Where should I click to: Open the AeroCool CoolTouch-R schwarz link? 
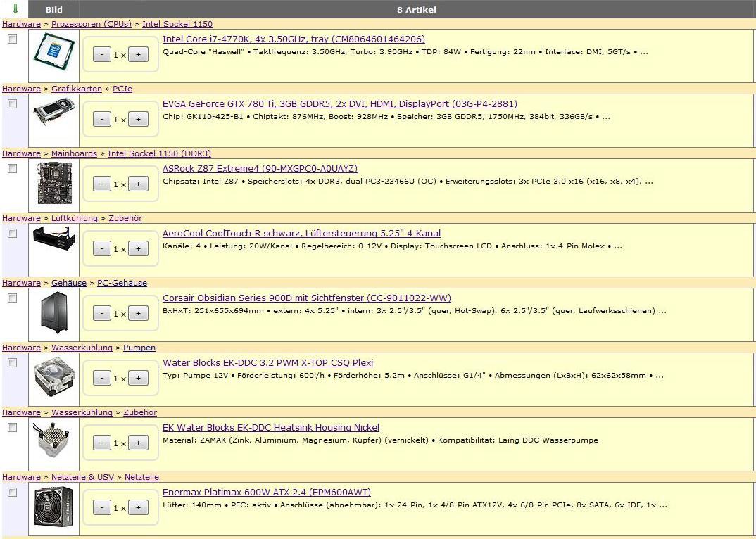[x=301, y=234]
